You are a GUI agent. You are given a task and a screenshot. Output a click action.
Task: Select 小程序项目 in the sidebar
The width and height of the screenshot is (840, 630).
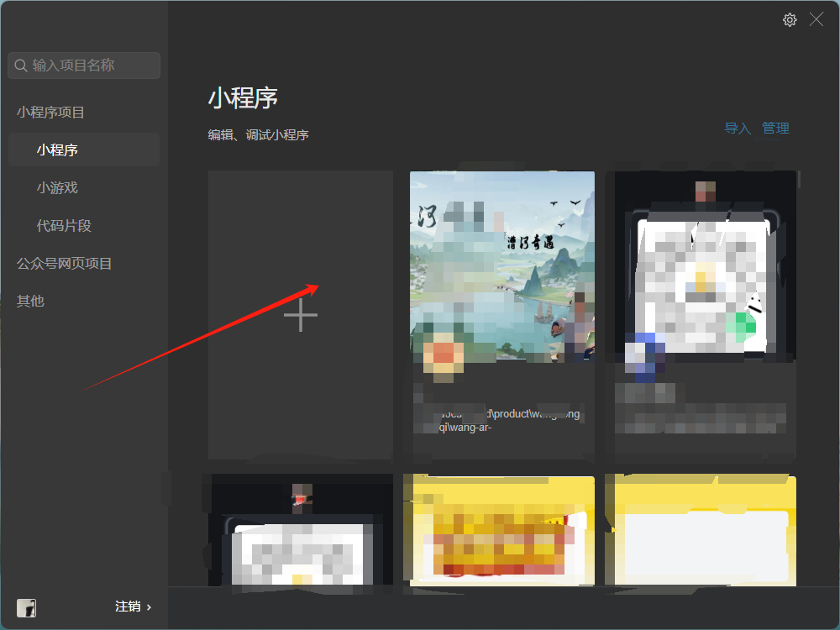(x=50, y=113)
